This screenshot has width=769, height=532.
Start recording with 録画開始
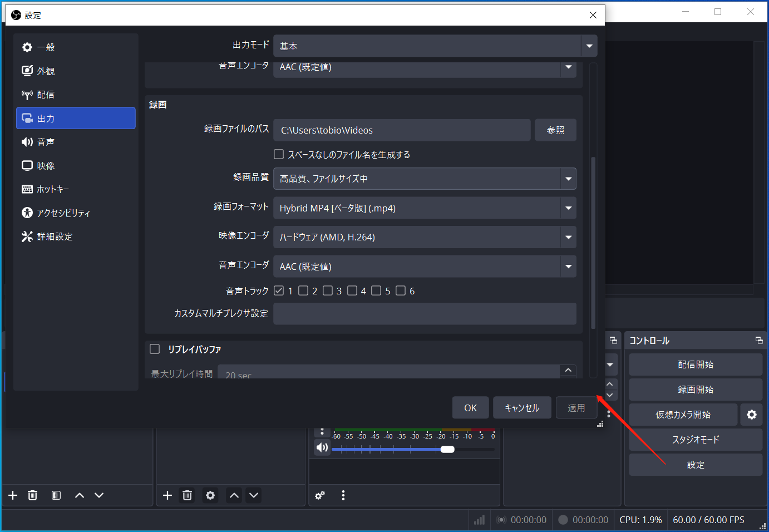[x=696, y=390]
